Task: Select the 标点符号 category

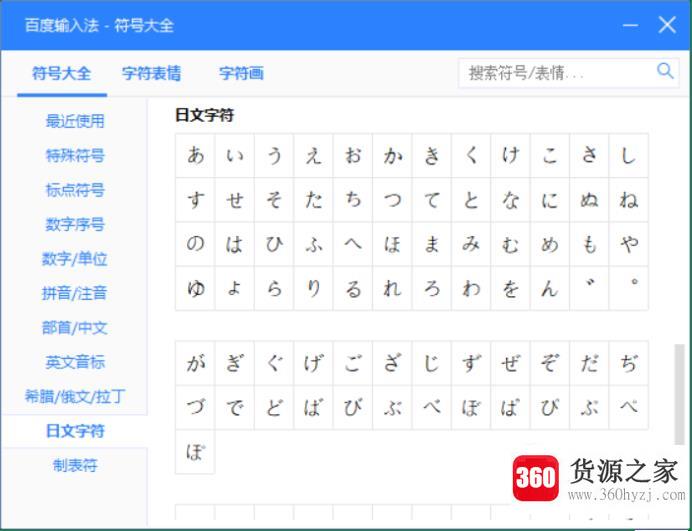Action: (x=75, y=190)
